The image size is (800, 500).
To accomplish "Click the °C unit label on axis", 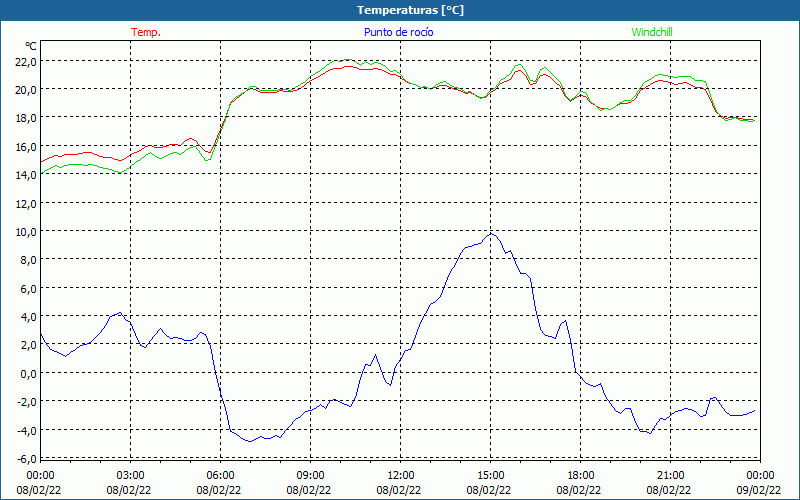I will click(31, 46).
